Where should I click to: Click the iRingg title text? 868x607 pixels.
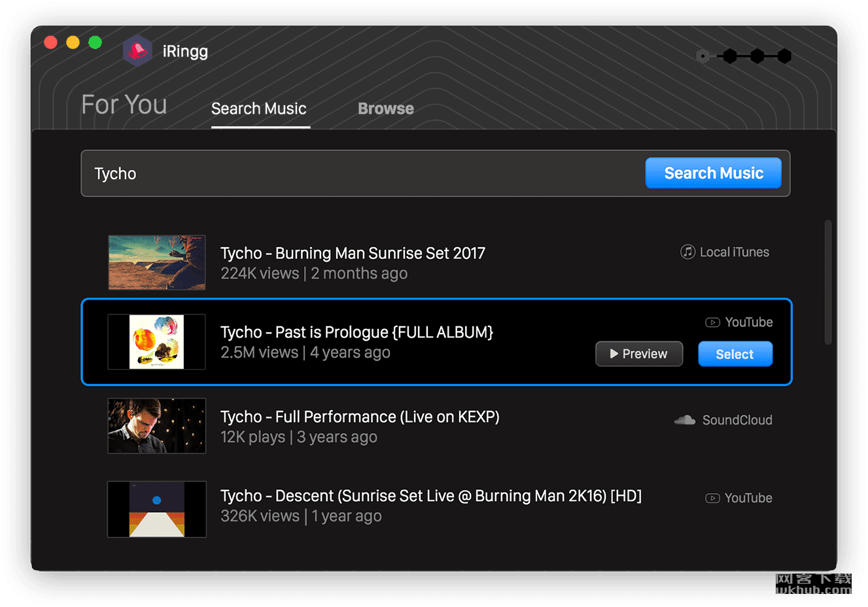(185, 52)
